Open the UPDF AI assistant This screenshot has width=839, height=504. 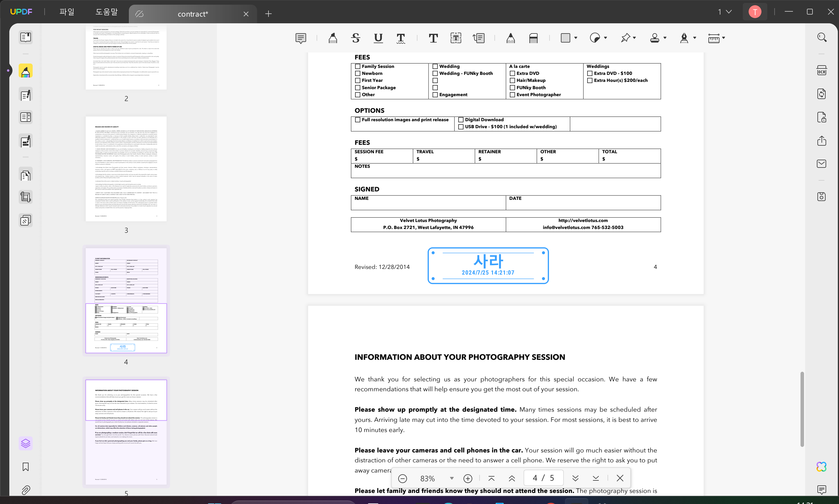(821, 467)
